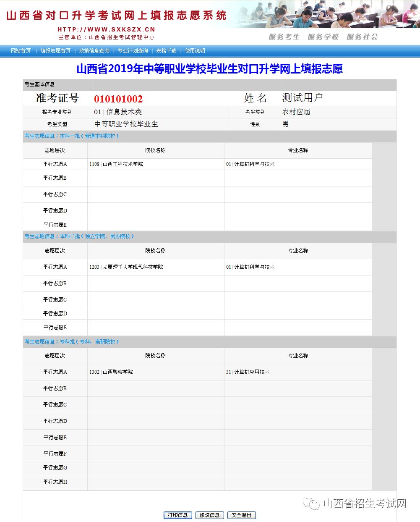Click 平行志愿G row label in 专科批
Viewport: 420px width, 522px height.
click(55, 468)
